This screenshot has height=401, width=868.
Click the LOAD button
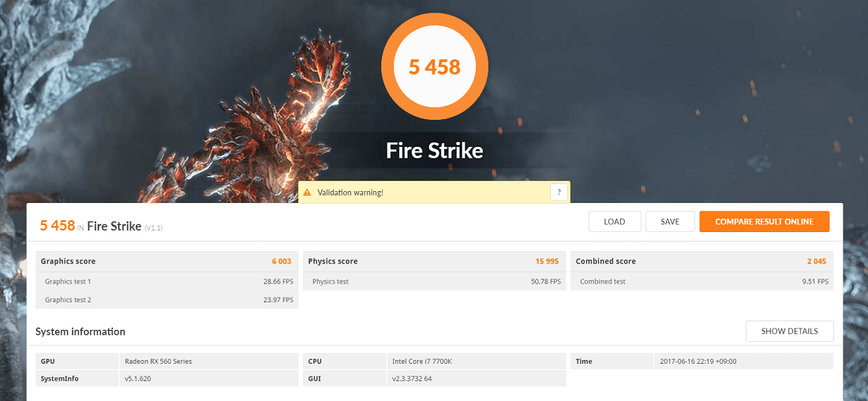tap(615, 222)
